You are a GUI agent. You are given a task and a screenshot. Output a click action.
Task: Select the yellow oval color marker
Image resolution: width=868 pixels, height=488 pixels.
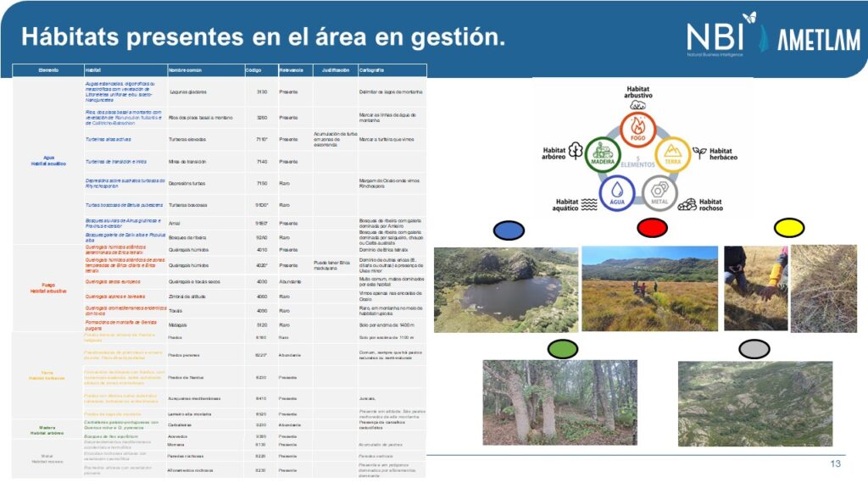tap(789, 228)
